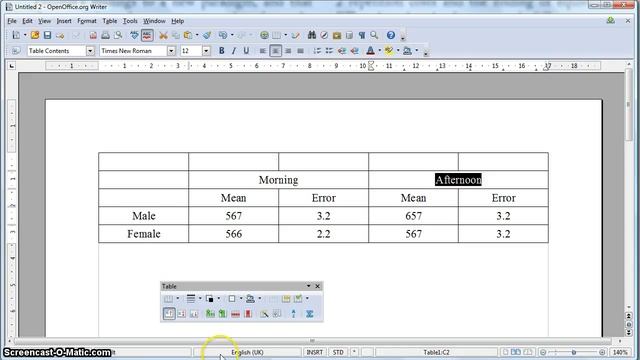Image resolution: width=640 pixels, height=360 pixels.
Task: Open the Table Contents paragraph style dropdown
Action: [x=90, y=51]
